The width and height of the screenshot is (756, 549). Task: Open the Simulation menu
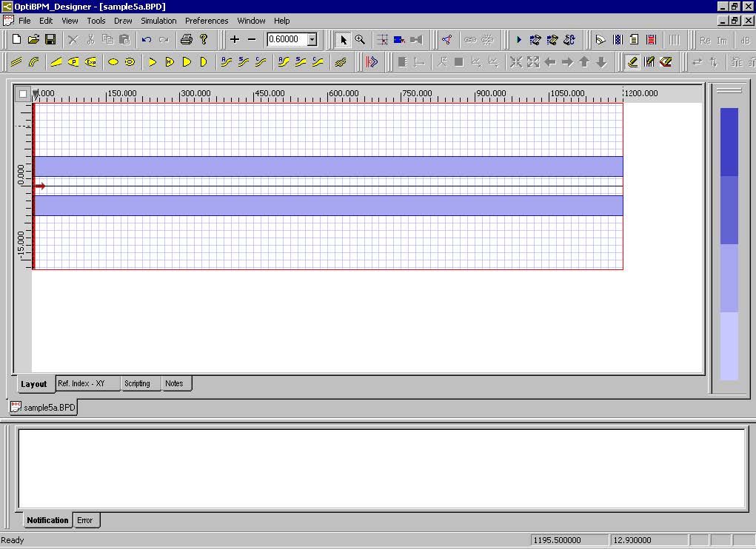coord(158,21)
